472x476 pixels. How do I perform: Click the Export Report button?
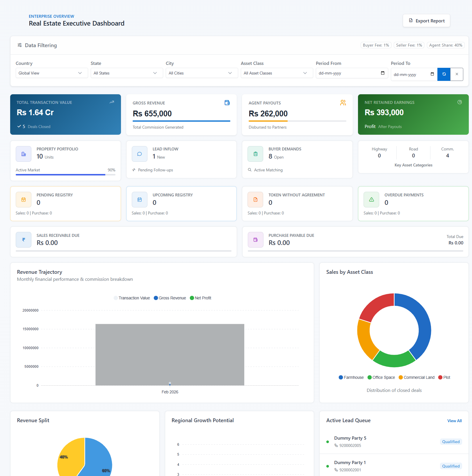tap(426, 21)
